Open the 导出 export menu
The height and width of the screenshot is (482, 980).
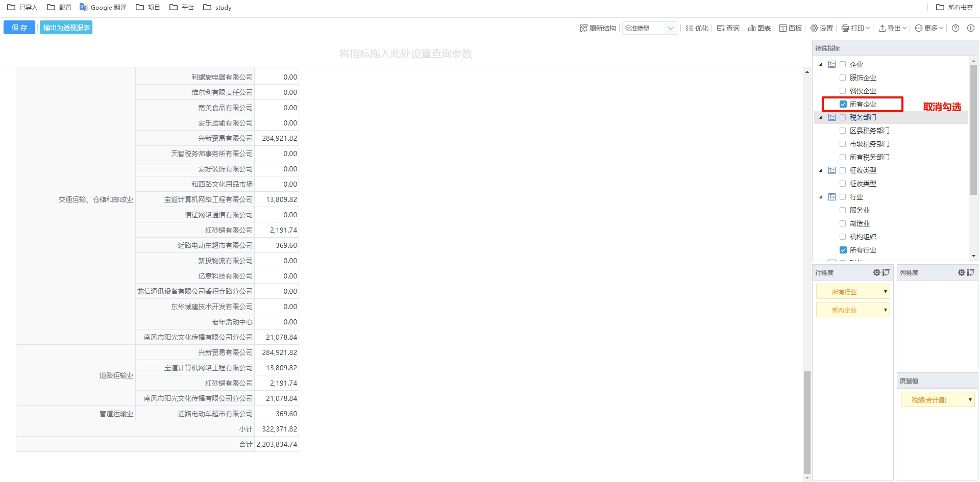892,28
